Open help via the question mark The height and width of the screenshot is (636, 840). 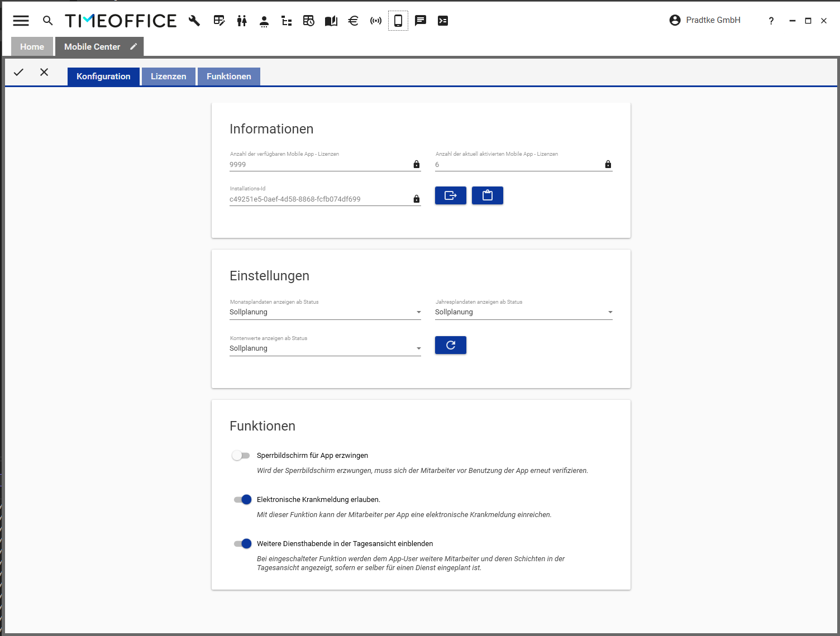pyautogui.click(x=771, y=21)
